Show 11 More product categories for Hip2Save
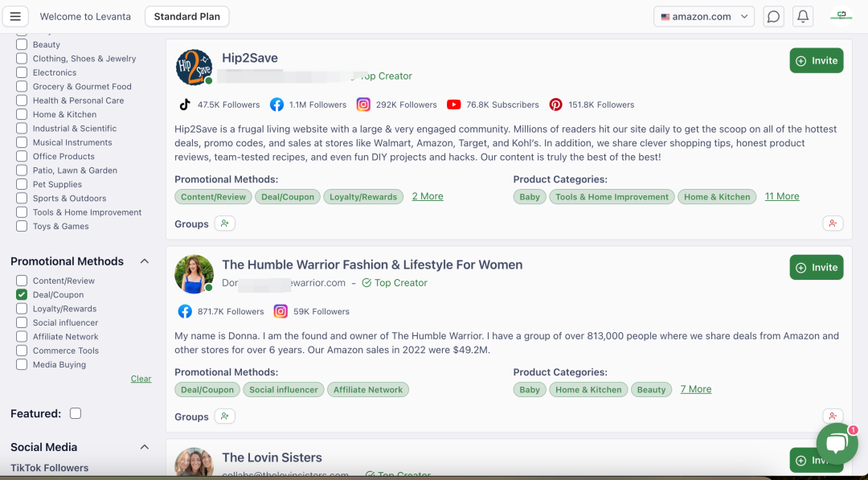868x480 pixels. 782,196
